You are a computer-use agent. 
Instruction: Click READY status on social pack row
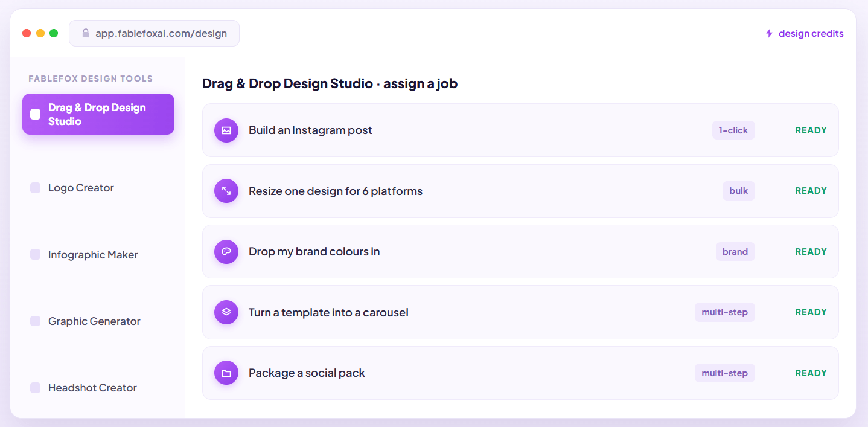[x=811, y=373]
